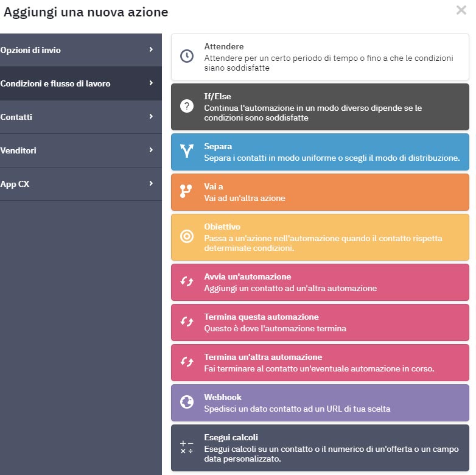Close the Aggiungi una nuova azione dialog
This screenshot has width=476, height=475.
461,10
